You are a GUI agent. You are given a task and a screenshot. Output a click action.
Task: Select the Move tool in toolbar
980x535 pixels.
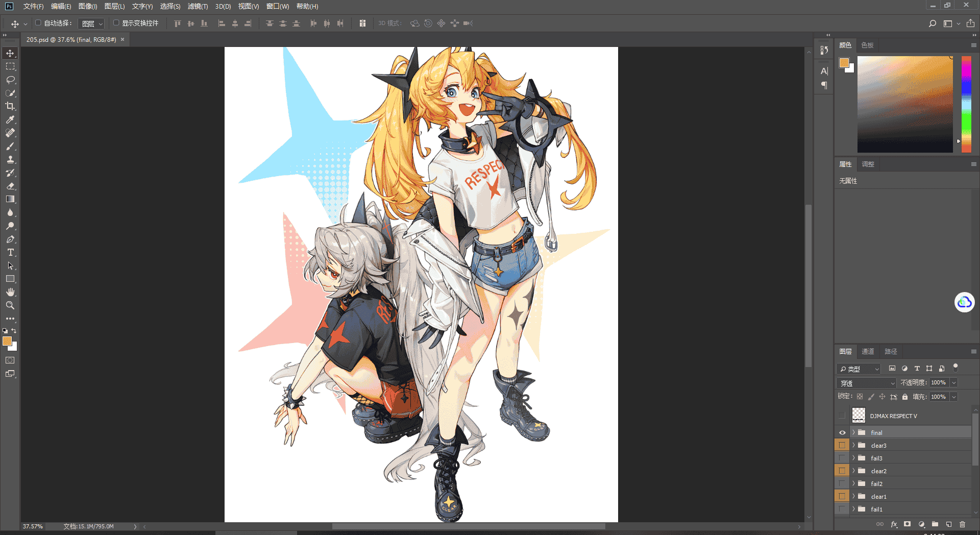click(10, 54)
